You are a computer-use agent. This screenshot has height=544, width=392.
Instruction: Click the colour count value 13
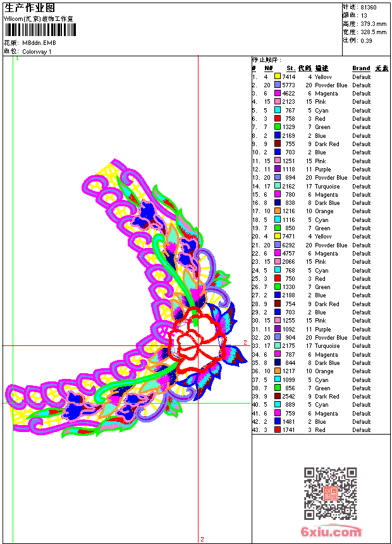pyautogui.click(x=364, y=16)
